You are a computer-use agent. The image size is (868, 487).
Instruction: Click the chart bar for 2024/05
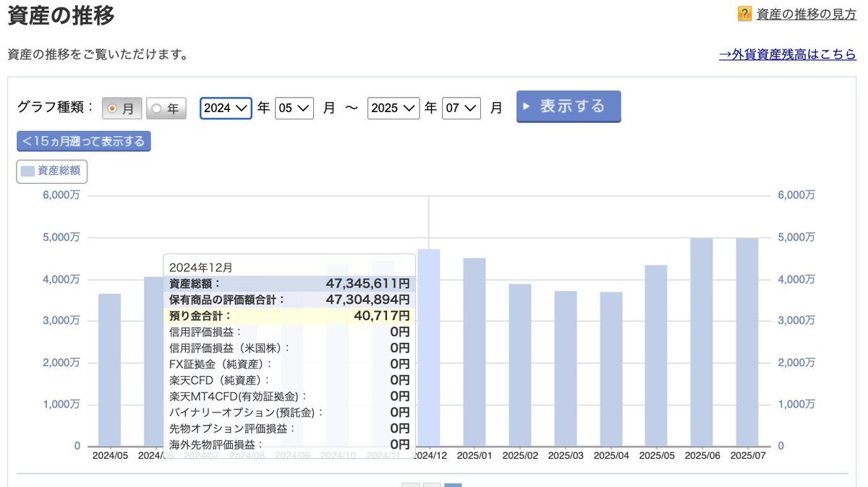(x=110, y=370)
